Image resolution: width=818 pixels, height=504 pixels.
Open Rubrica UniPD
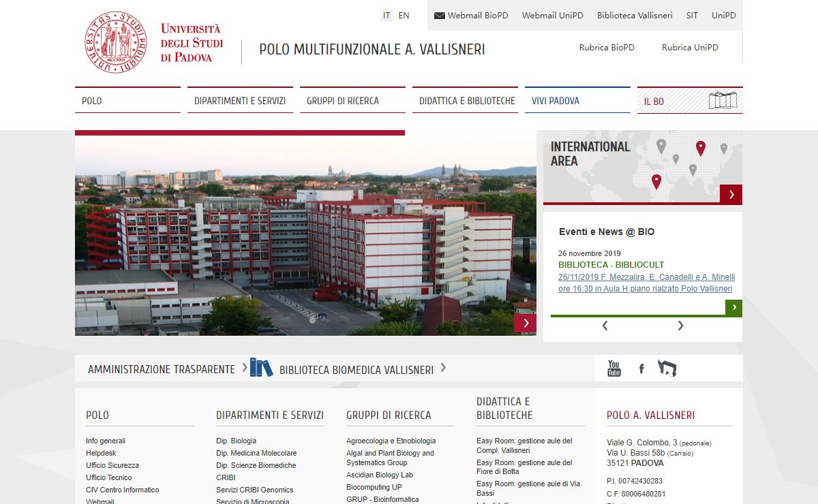coord(690,48)
